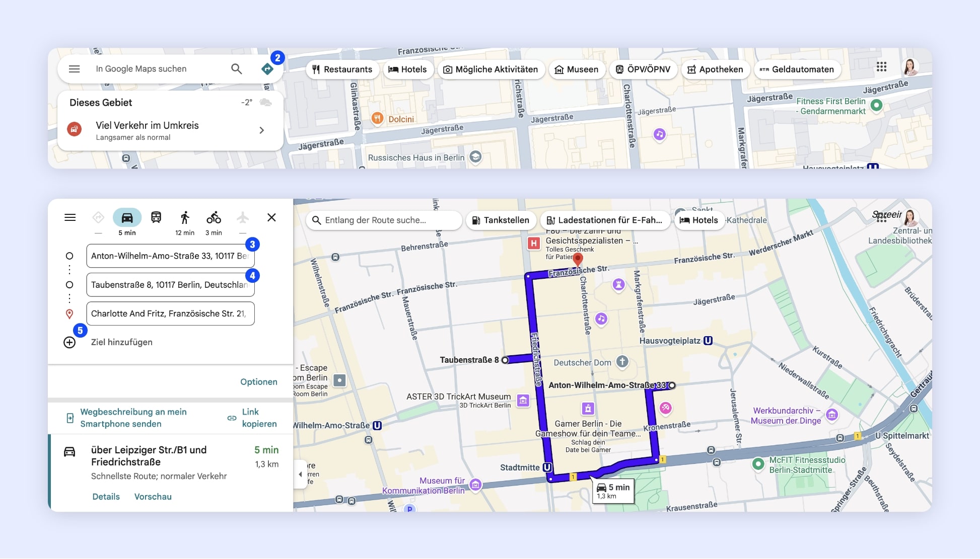Add a destination with the plus icon
Viewport: 980px width, 559px height.
pyautogui.click(x=70, y=342)
